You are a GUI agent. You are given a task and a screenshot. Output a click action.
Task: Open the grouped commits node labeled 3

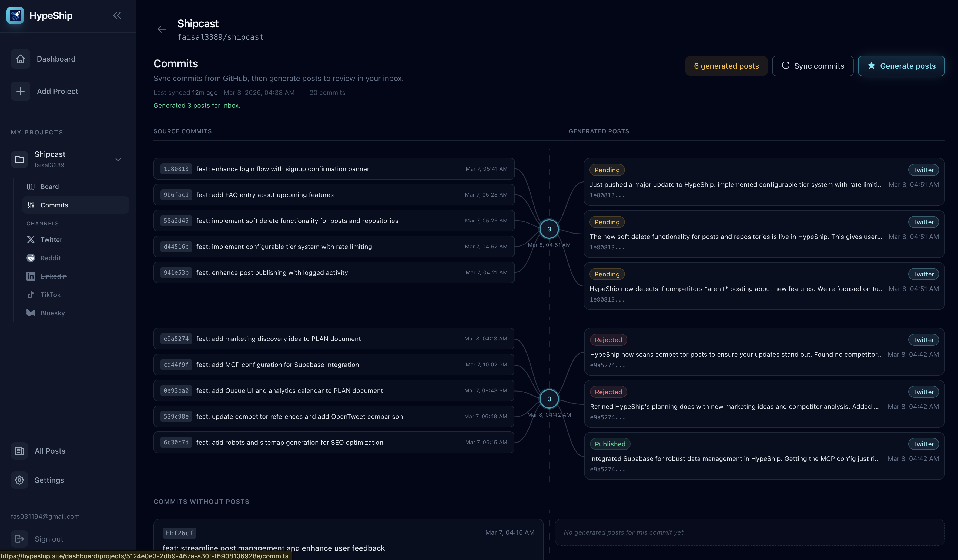pyautogui.click(x=549, y=229)
